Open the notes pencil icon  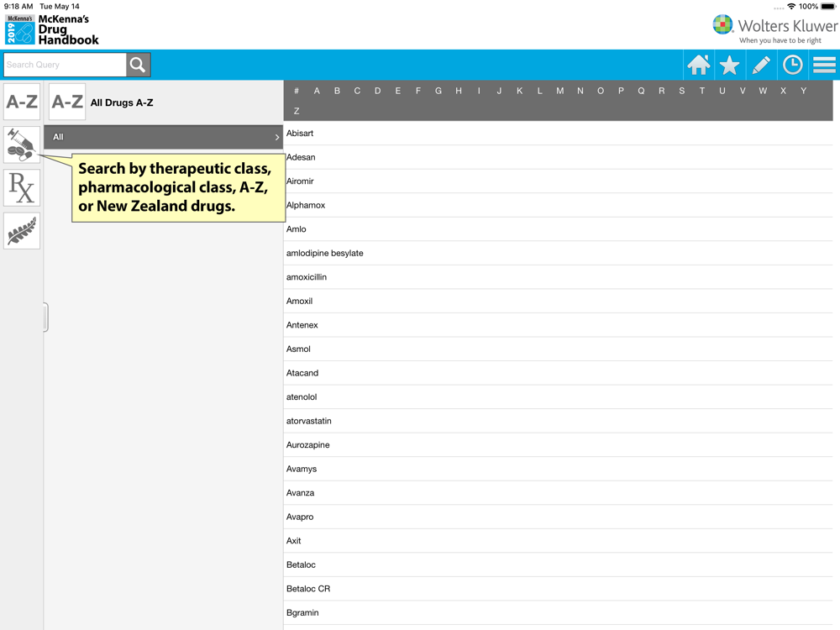tap(761, 65)
